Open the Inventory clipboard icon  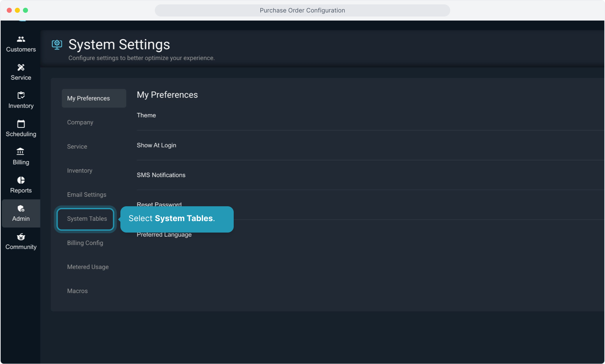point(21,96)
